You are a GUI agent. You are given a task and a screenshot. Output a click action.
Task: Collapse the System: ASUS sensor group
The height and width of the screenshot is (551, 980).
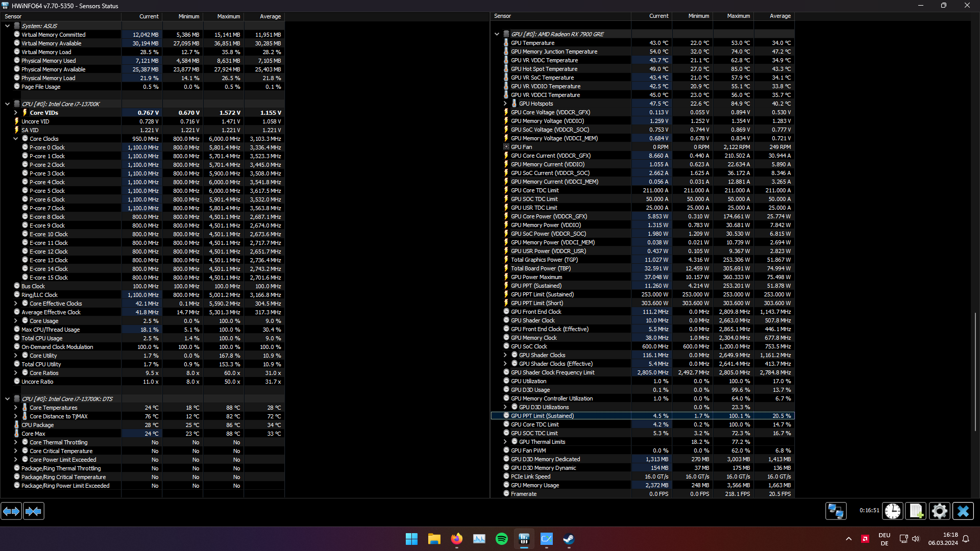pyautogui.click(x=7, y=26)
